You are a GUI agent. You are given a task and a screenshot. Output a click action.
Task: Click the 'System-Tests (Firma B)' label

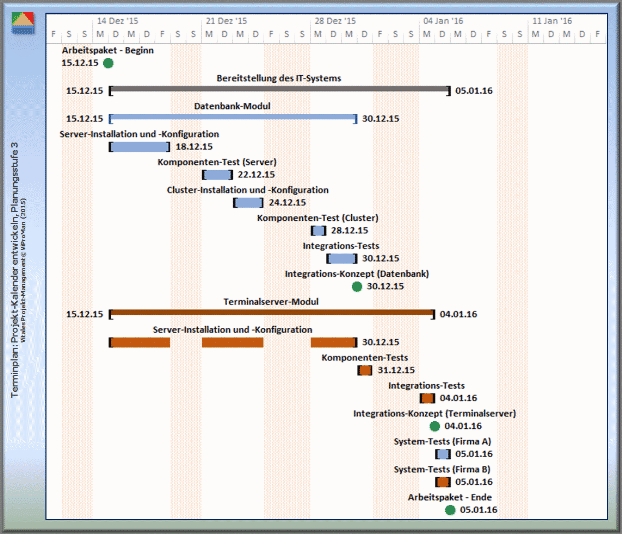pos(442,470)
